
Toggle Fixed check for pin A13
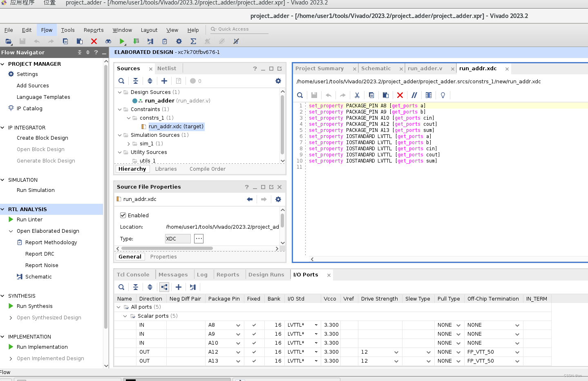(x=254, y=361)
